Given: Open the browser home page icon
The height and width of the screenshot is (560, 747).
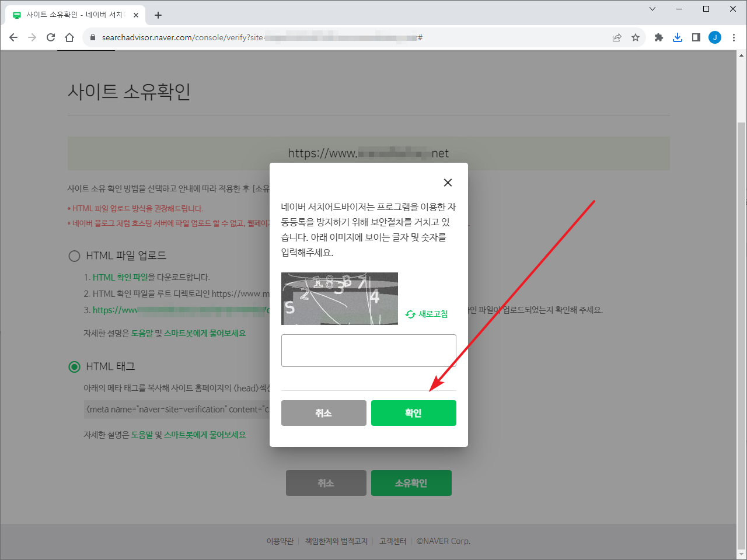Looking at the screenshot, I should (69, 37).
